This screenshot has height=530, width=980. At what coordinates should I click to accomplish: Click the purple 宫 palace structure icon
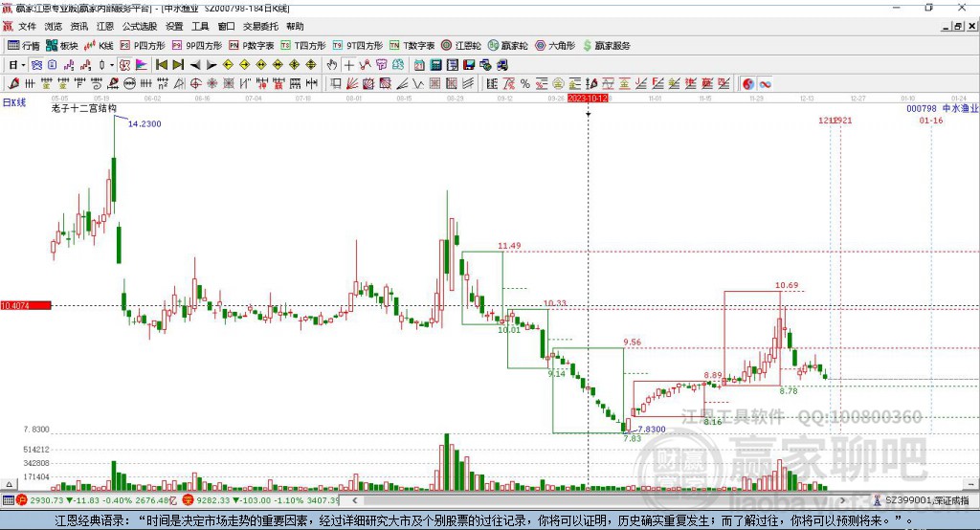(x=381, y=64)
